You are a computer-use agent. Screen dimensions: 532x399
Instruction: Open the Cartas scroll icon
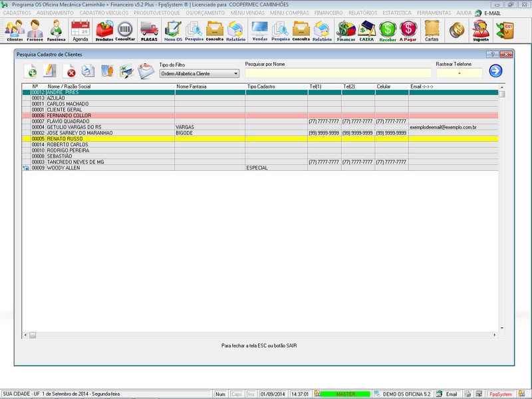pyautogui.click(x=432, y=31)
